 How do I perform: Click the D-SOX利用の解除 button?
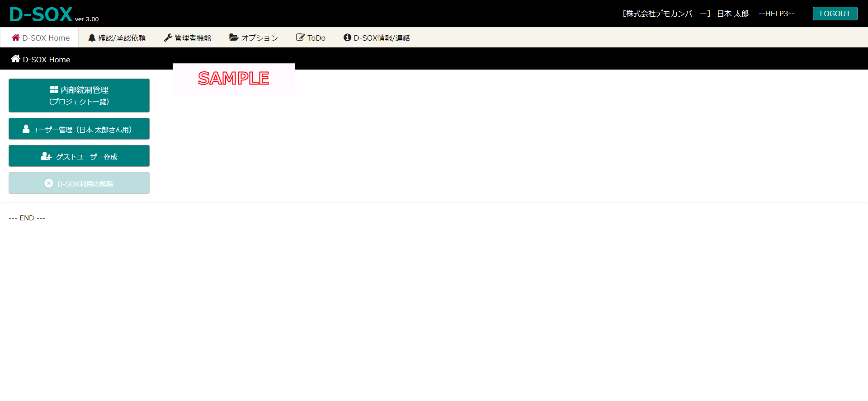pos(79,183)
